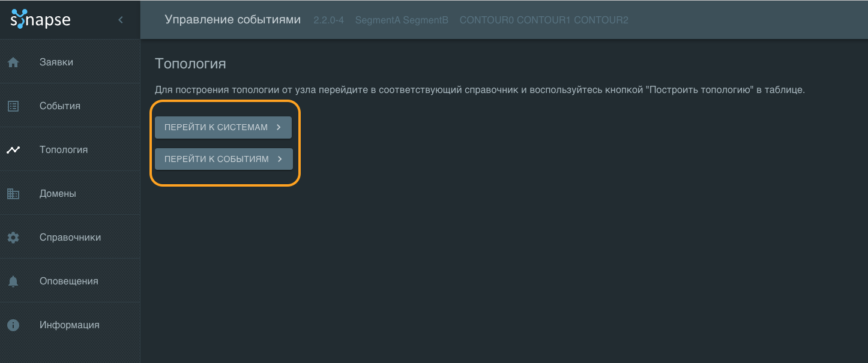Click the home icon beside Заявки
This screenshot has width=868, height=363.
click(13, 62)
